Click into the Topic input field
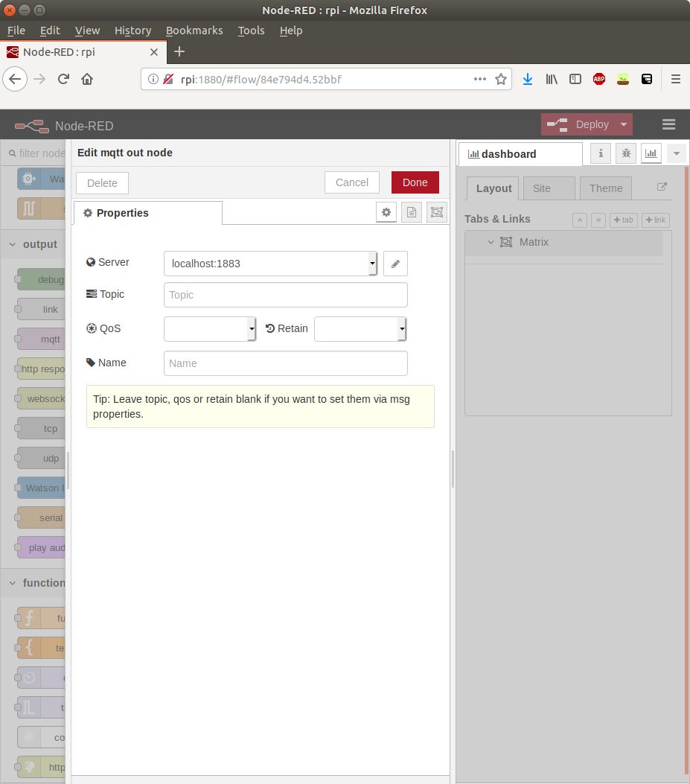 coord(286,295)
